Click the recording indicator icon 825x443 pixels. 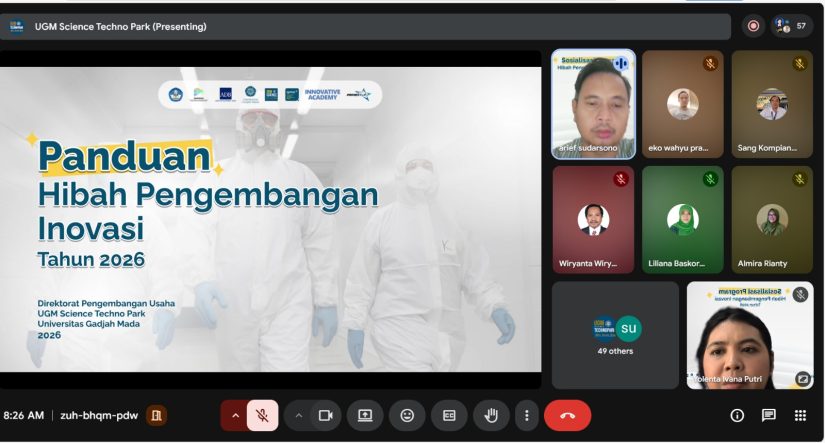pos(753,26)
